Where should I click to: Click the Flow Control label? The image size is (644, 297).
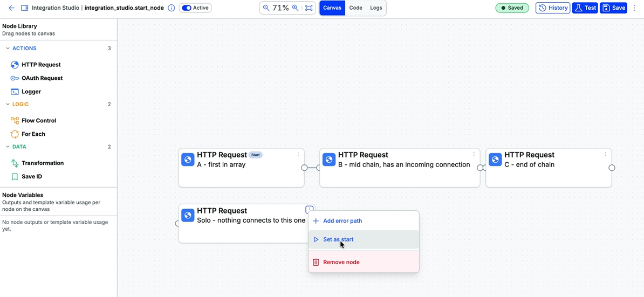tap(39, 121)
